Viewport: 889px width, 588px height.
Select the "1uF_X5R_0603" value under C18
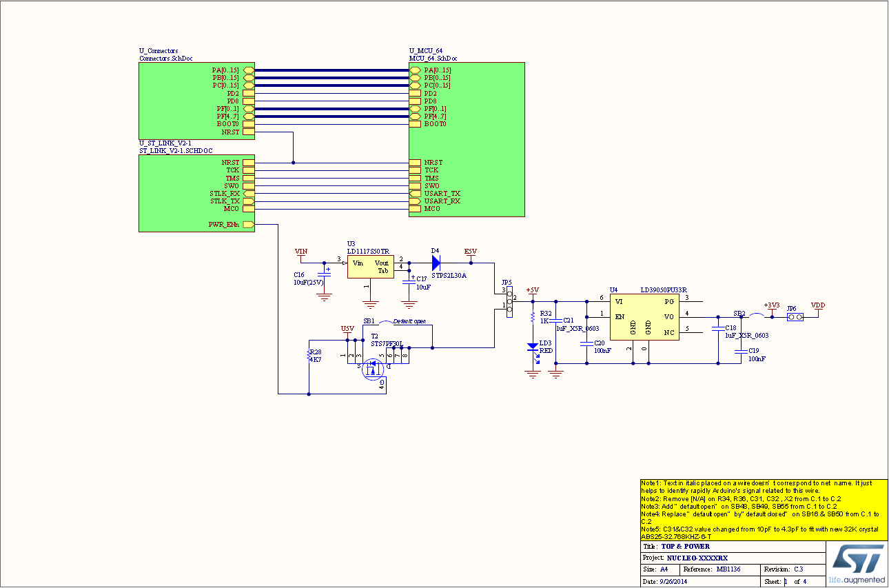pos(747,336)
